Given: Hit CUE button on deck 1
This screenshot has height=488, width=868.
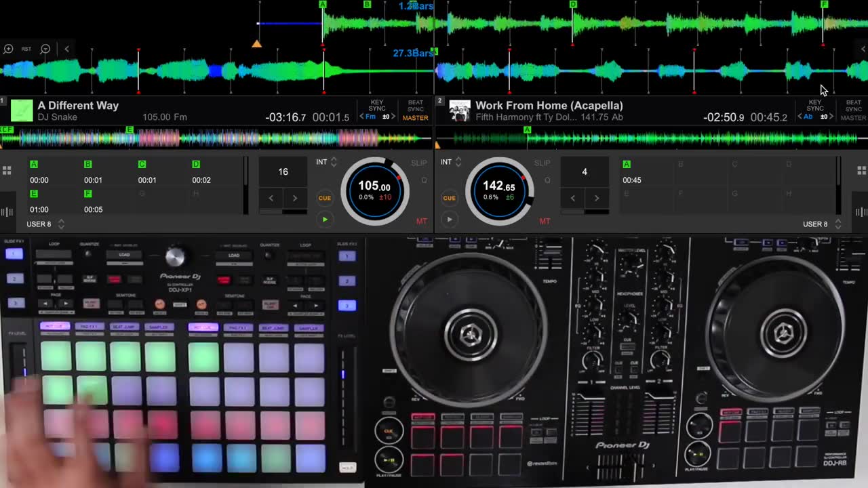Looking at the screenshot, I should point(325,198).
